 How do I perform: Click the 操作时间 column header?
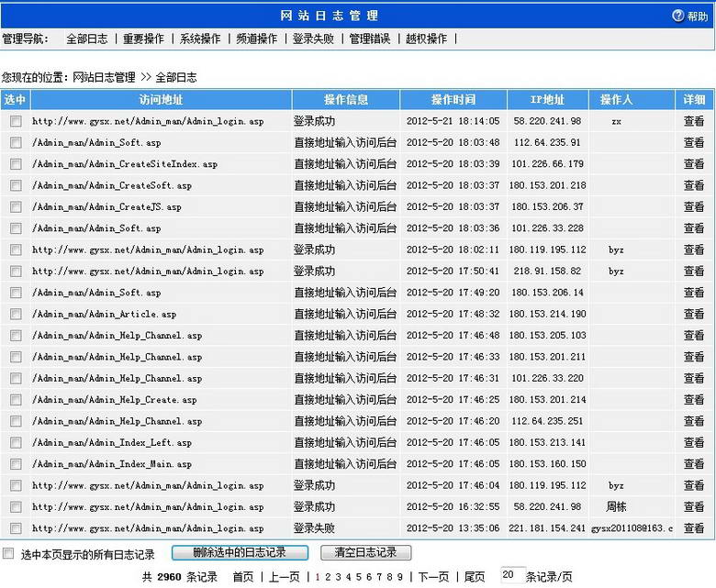tap(453, 100)
